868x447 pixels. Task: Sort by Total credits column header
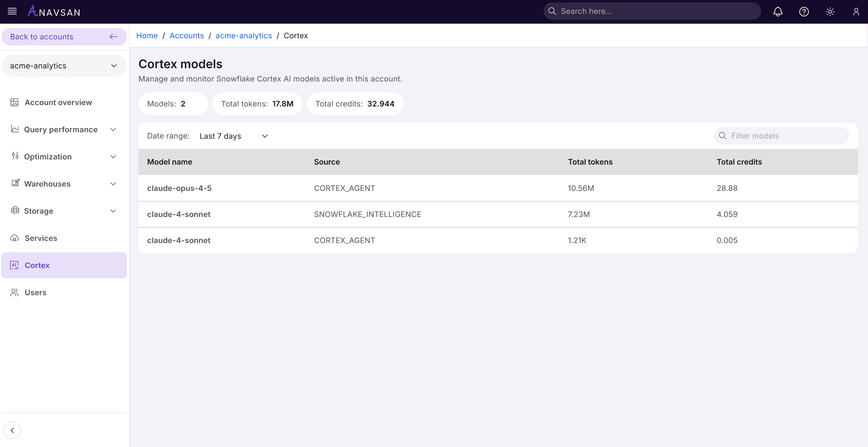pos(739,162)
